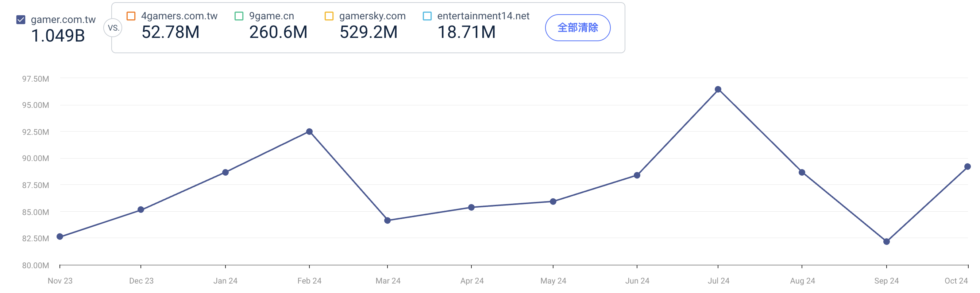Click the Aug 24 data point

pyautogui.click(x=802, y=172)
